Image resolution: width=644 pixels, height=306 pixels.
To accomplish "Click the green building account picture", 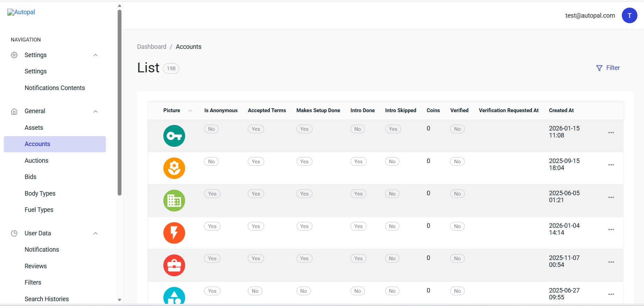I will point(174,200).
